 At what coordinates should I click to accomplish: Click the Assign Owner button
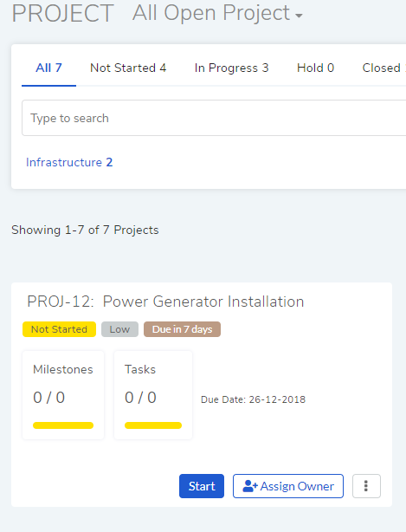click(288, 486)
